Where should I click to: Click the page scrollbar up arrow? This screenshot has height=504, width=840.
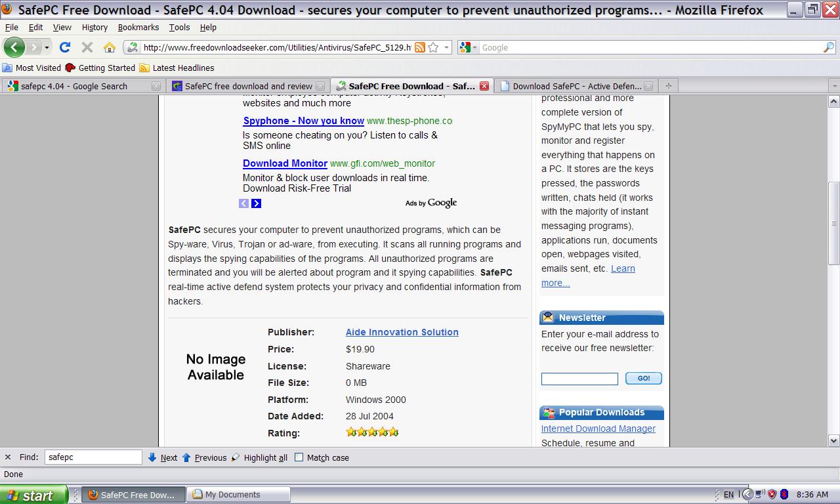(x=834, y=102)
